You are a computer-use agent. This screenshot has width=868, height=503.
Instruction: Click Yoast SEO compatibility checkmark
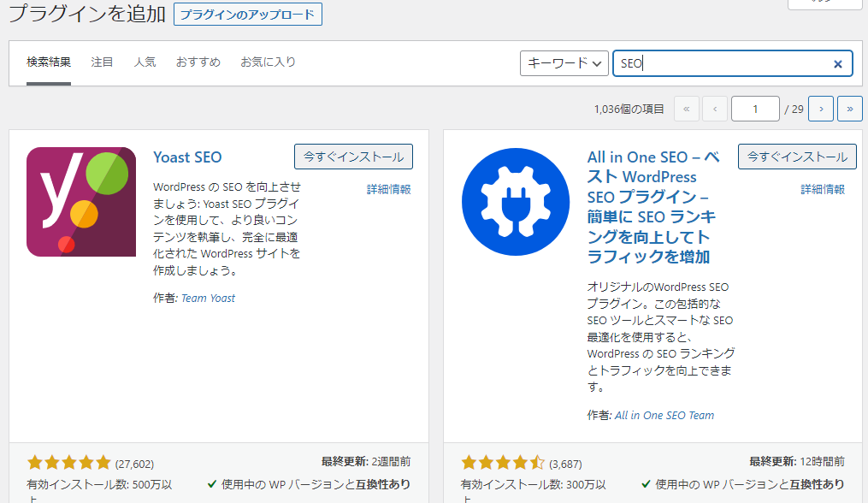(212, 484)
